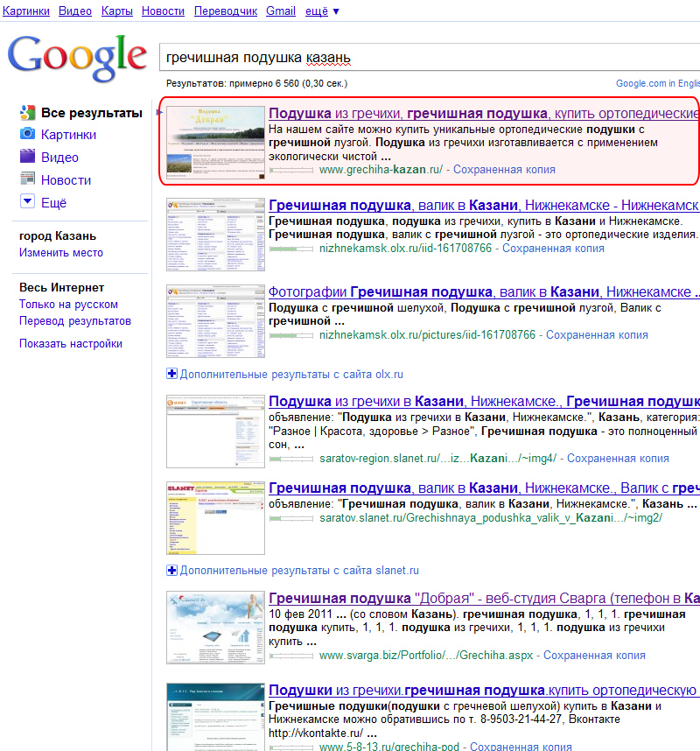This screenshot has height=751, width=700.
Task: Click the Google logo
Action: tap(77, 58)
